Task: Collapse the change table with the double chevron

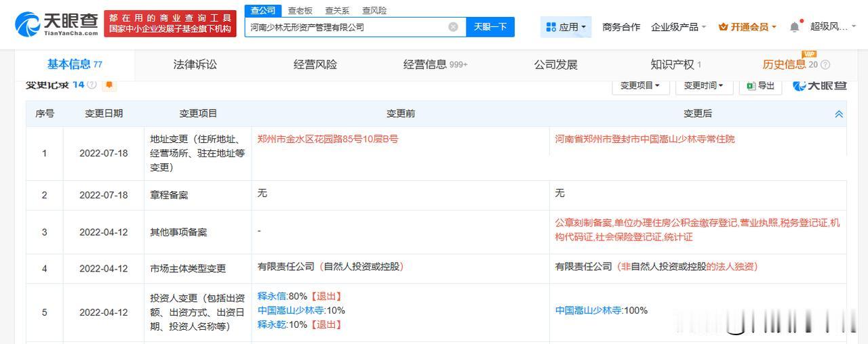Action: coord(839,114)
